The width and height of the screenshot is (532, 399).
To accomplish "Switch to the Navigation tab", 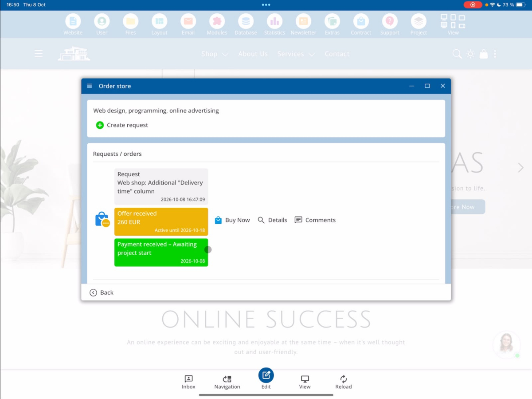I will click(x=227, y=382).
